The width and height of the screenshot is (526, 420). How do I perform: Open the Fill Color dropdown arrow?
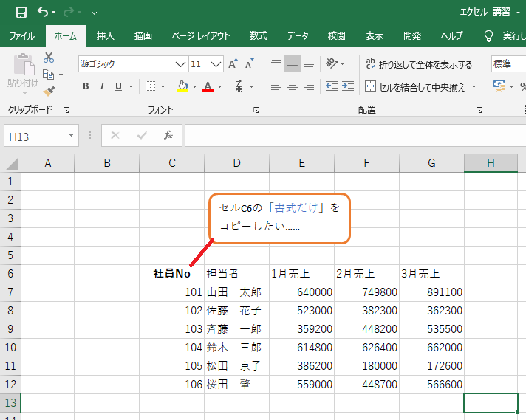click(194, 87)
